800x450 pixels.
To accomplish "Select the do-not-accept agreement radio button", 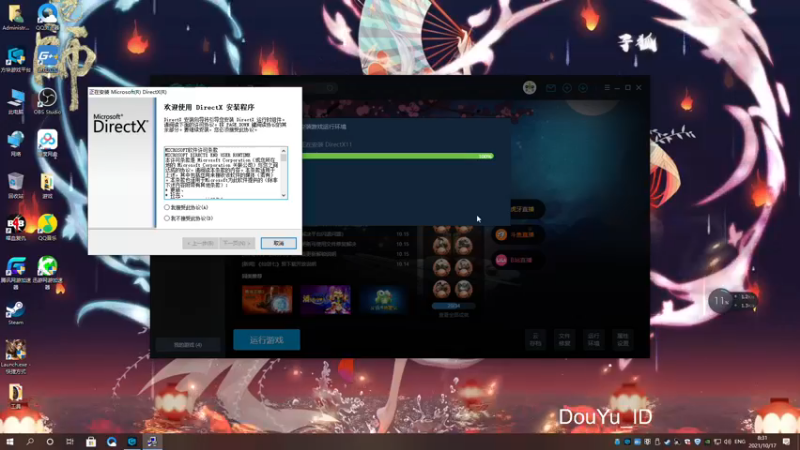I will pos(167,218).
